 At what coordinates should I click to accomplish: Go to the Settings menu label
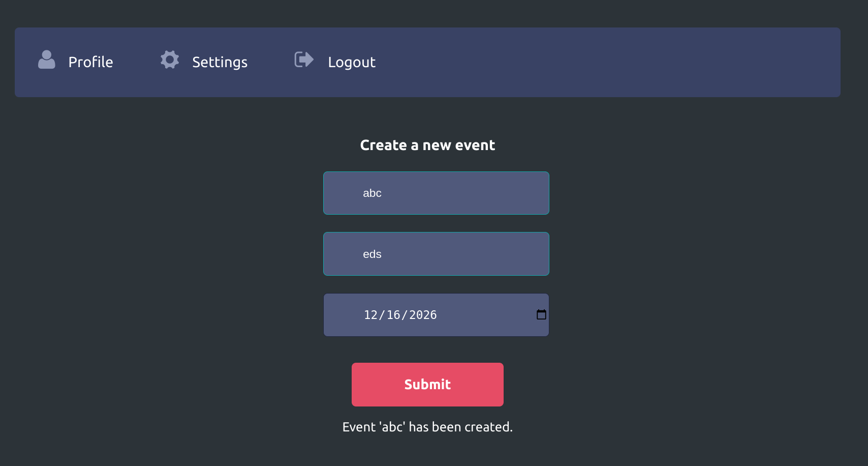tap(220, 62)
